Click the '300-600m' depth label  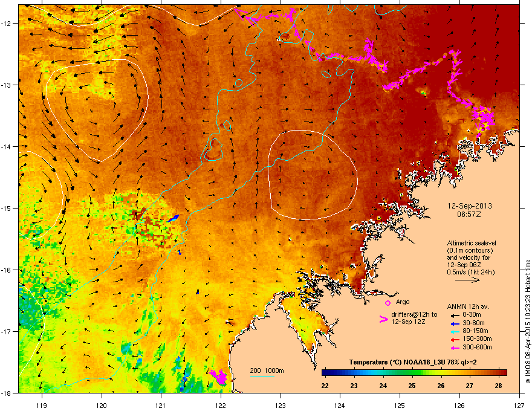(477, 347)
